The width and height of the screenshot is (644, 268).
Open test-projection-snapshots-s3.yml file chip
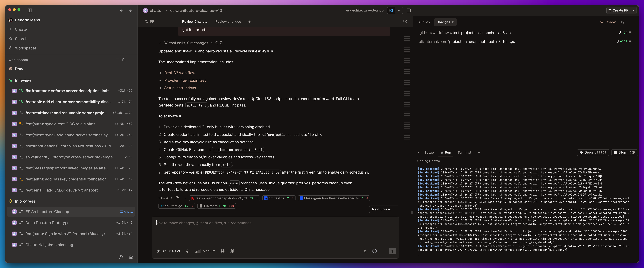[x=224, y=198]
